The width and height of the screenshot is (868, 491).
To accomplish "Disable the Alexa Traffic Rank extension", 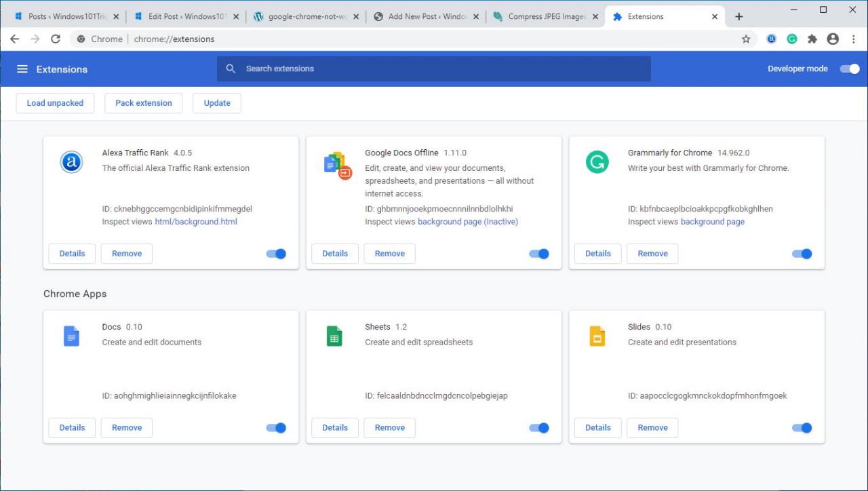I will 276,254.
